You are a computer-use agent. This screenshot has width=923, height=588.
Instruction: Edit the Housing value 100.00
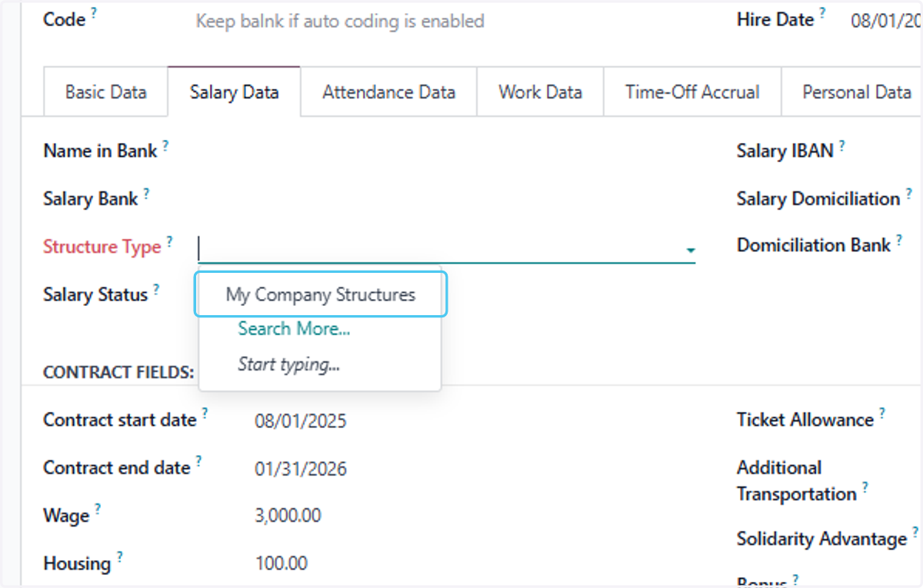tap(282, 563)
